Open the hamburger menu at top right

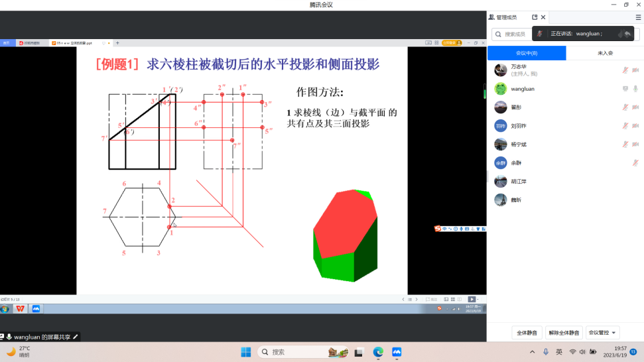coord(638,17)
